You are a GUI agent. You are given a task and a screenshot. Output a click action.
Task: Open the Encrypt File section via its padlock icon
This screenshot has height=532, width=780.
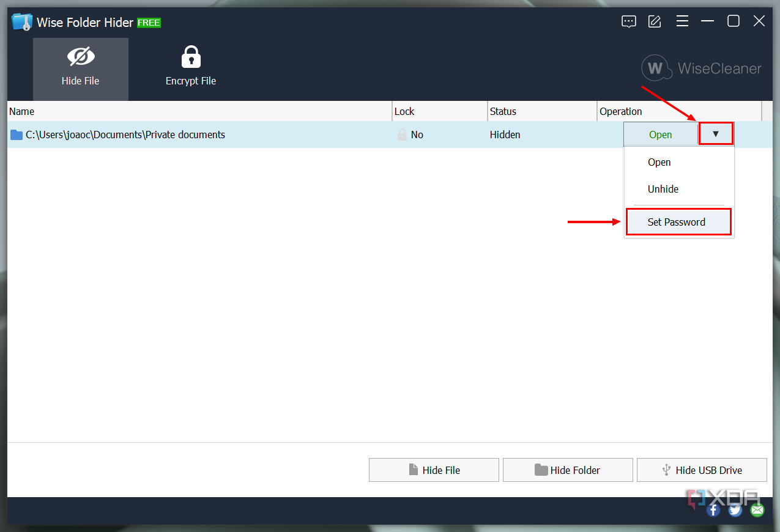click(190, 56)
